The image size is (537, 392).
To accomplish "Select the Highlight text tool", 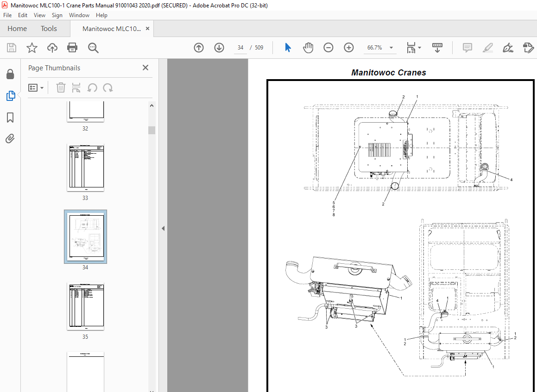I will point(488,48).
